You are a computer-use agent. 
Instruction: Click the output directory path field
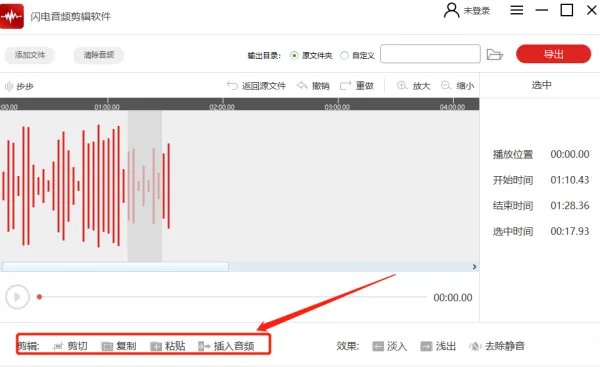(x=430, y=54)
